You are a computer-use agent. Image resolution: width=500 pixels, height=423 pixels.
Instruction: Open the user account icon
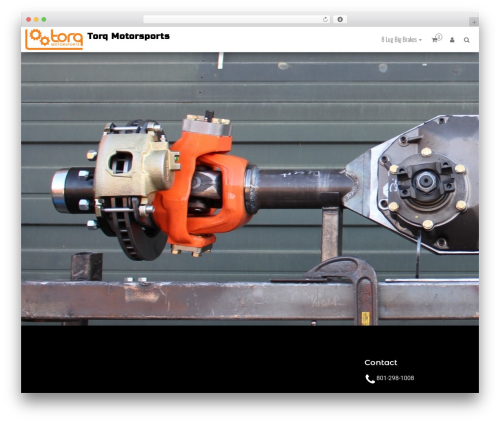(452, 40)
